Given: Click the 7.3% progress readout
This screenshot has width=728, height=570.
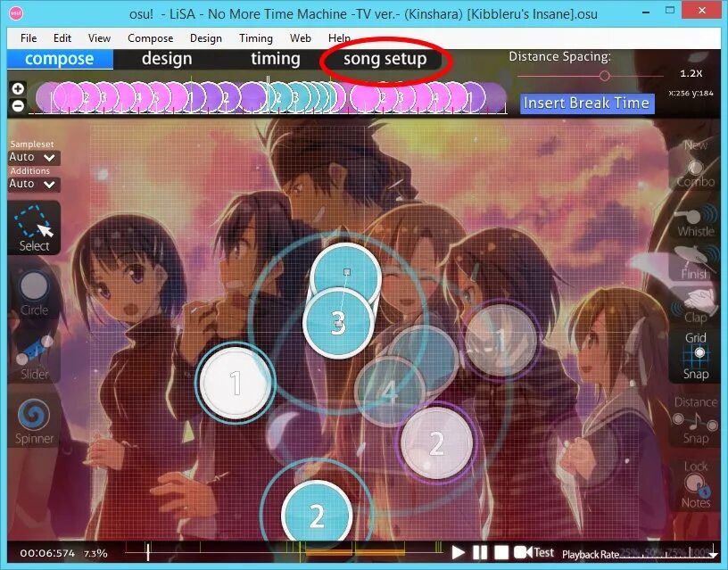Looking at the screenshot, I should tap(95, 553).
